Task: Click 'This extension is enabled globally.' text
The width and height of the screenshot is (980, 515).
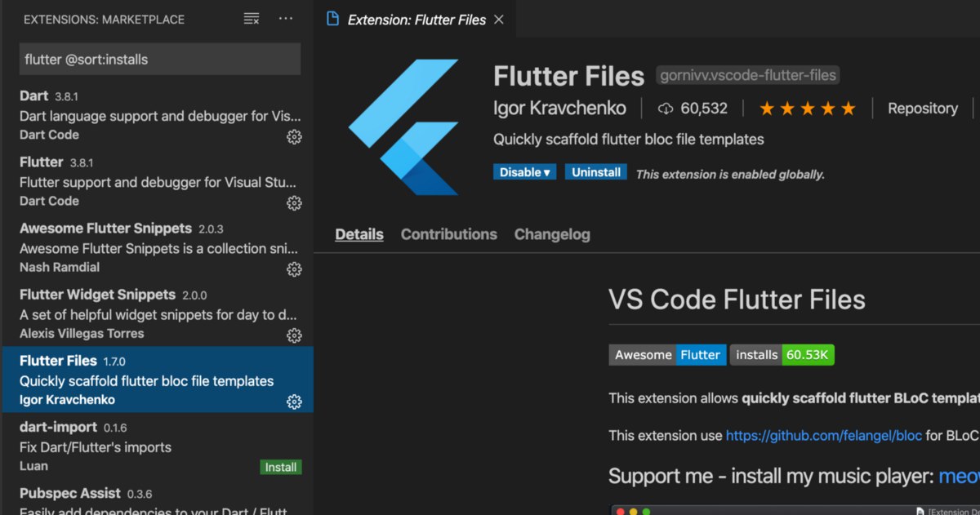Action: click(730, 174)
